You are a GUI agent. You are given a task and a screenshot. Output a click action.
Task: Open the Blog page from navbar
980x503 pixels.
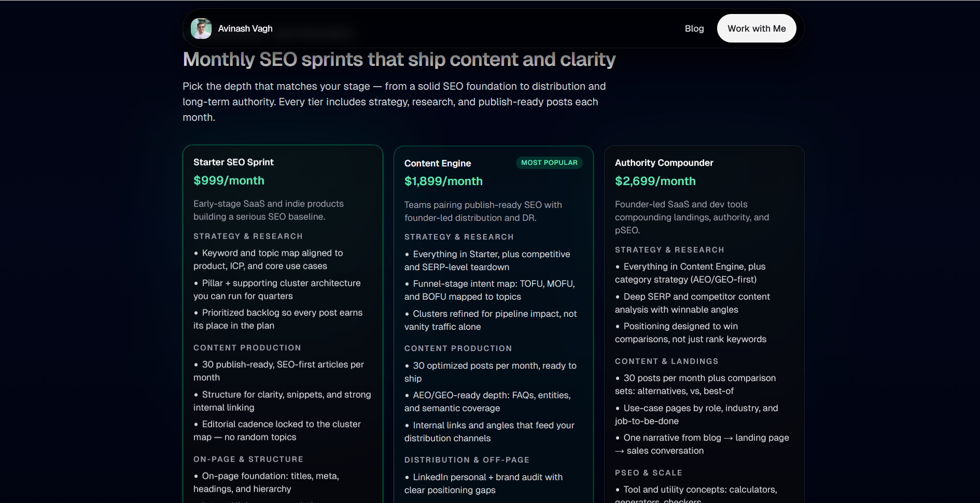[x=694, y=29]
